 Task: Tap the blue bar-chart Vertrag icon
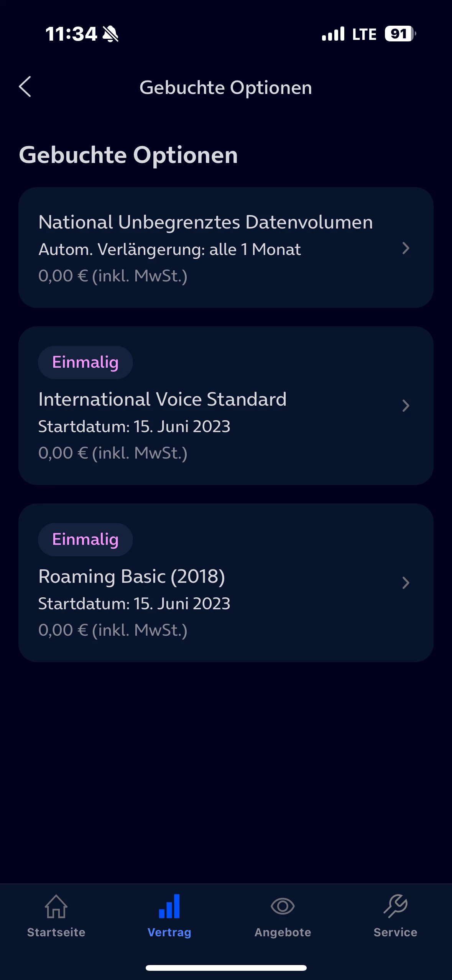(169, 906)
